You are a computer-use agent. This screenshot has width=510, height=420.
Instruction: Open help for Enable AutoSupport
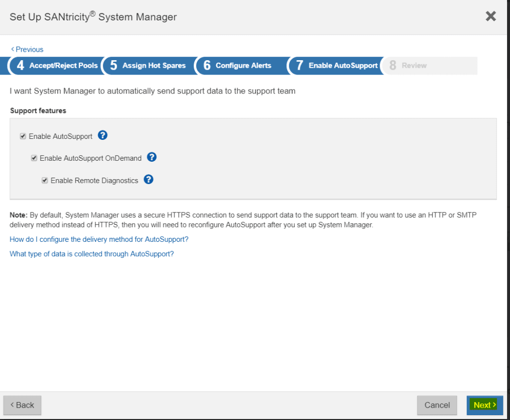coord(103,135)
